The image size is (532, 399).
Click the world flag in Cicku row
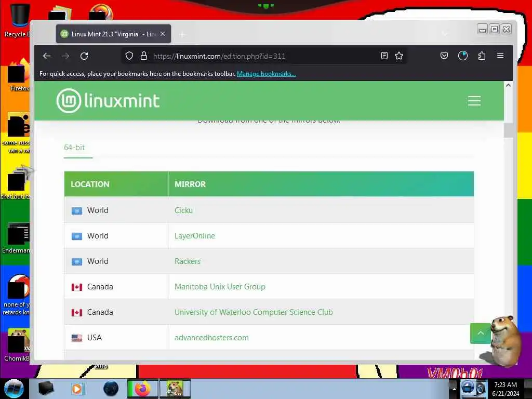[77, 211]
